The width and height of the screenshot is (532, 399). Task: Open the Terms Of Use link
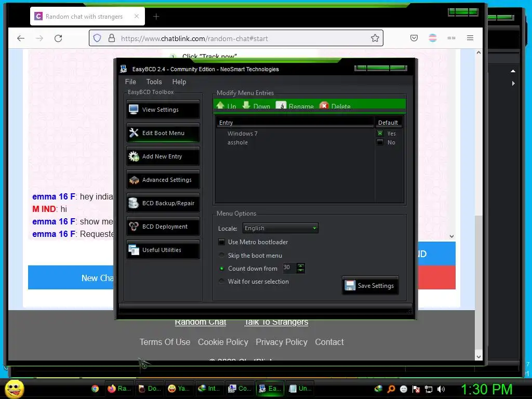click(x=165, y=342)
